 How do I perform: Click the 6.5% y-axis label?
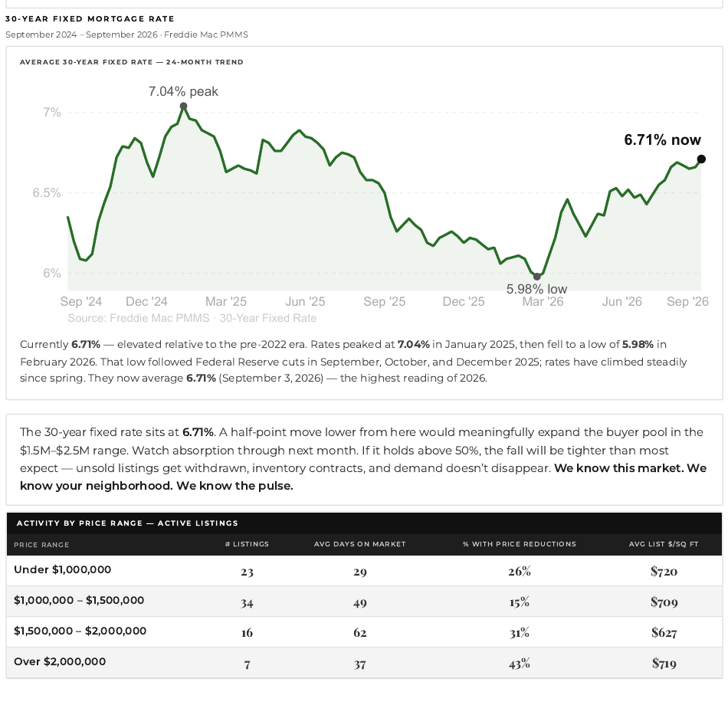[x=47, y=193]
